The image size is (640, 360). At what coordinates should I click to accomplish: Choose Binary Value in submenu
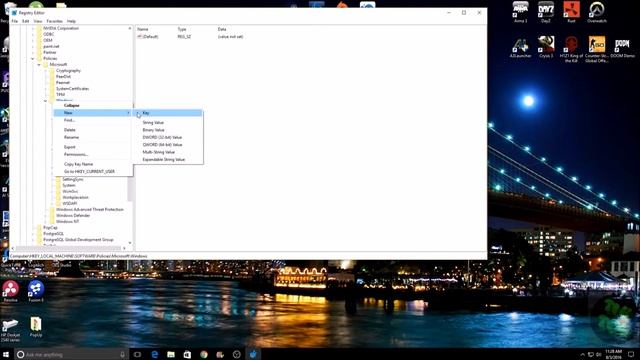[x=168, y=130]
